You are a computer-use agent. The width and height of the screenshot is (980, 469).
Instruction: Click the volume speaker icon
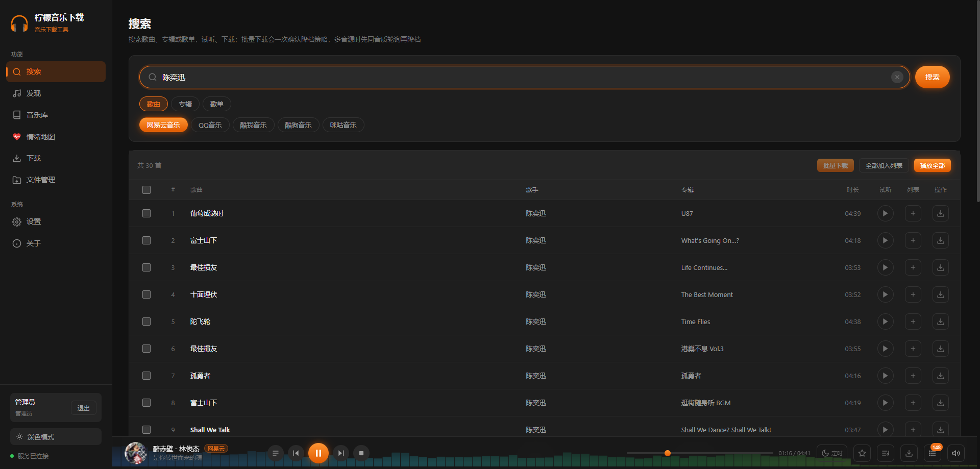tap(956, 453)
